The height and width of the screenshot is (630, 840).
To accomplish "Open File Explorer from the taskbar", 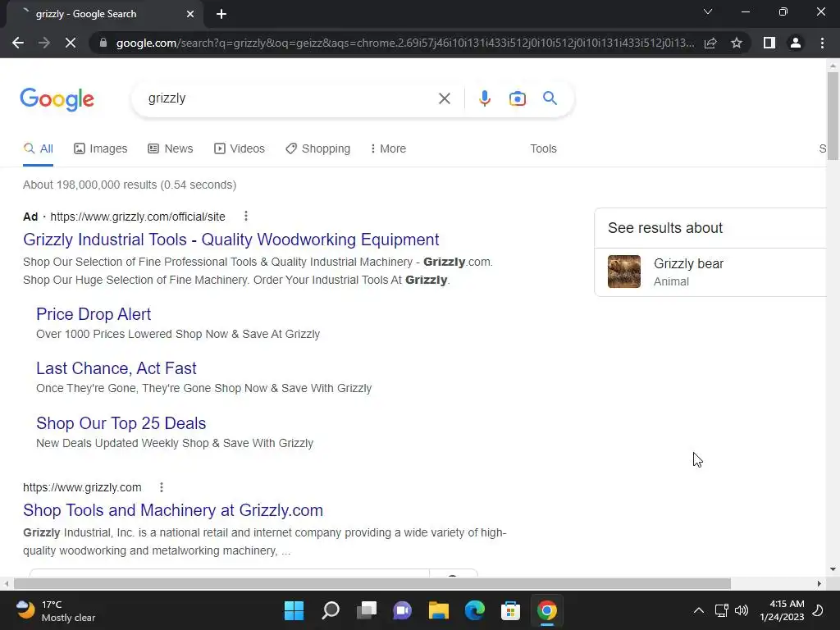I will (438, 610).
